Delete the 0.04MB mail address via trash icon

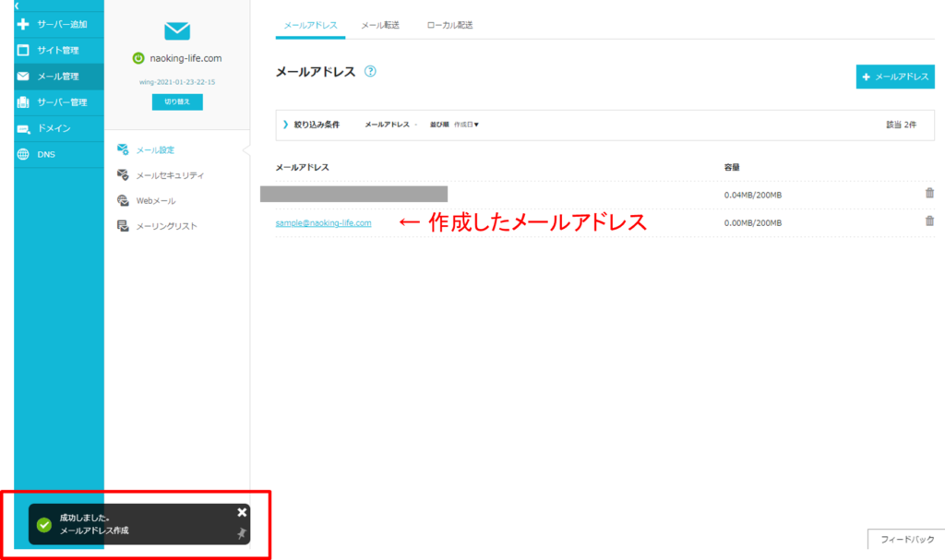coord(929,193)
